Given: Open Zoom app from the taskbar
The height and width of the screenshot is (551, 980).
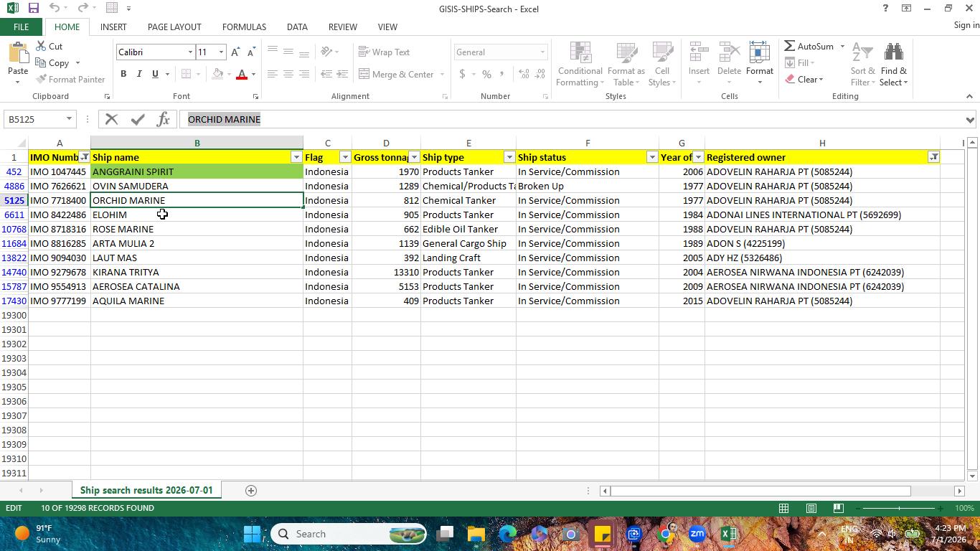Looking at the screenshot, I should click(697, 534).
